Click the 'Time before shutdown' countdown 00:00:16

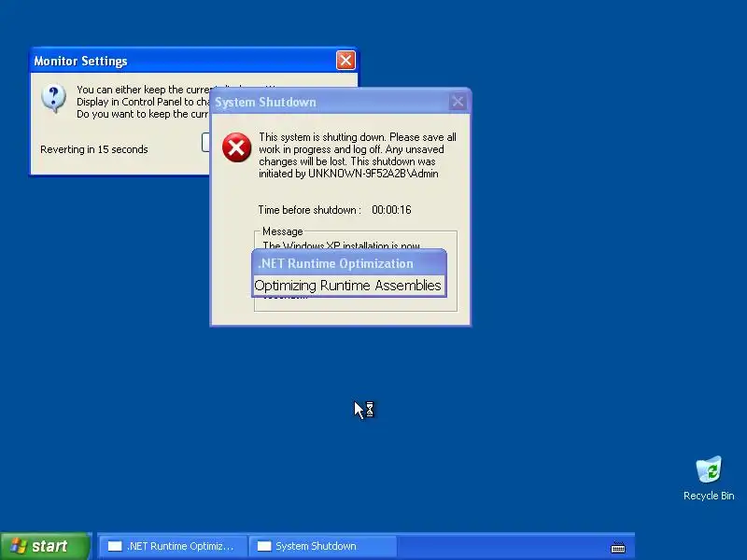tap(391, 209)
